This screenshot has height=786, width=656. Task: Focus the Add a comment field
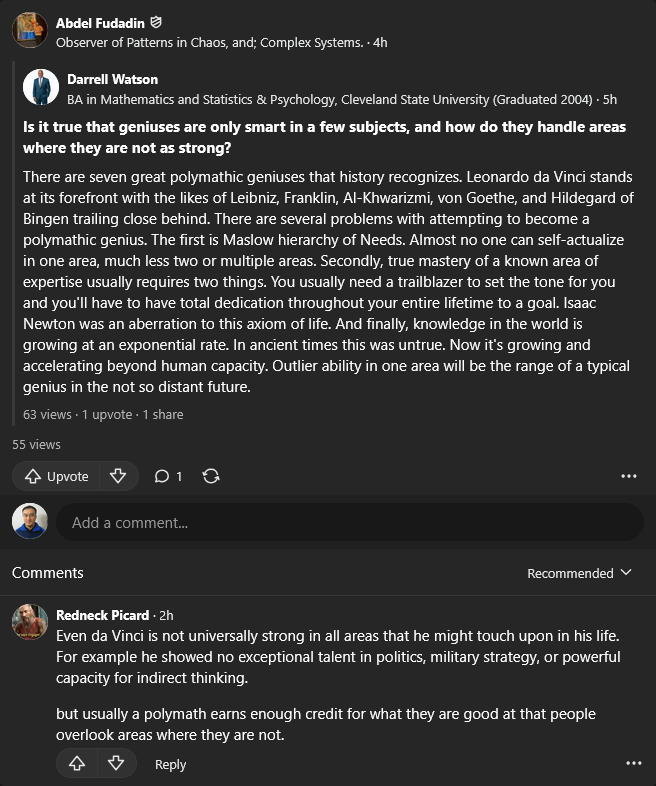350,523
